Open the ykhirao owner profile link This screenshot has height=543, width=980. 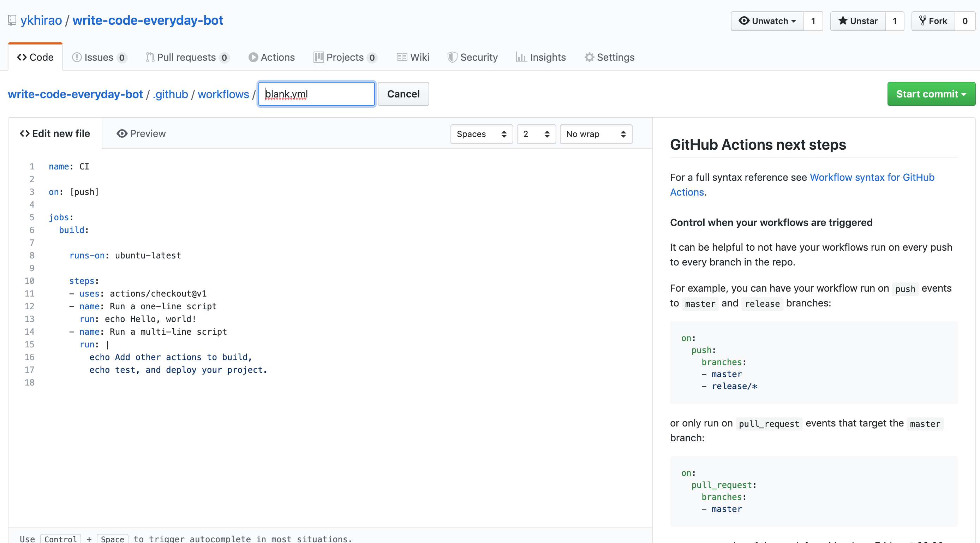[41, 20]
